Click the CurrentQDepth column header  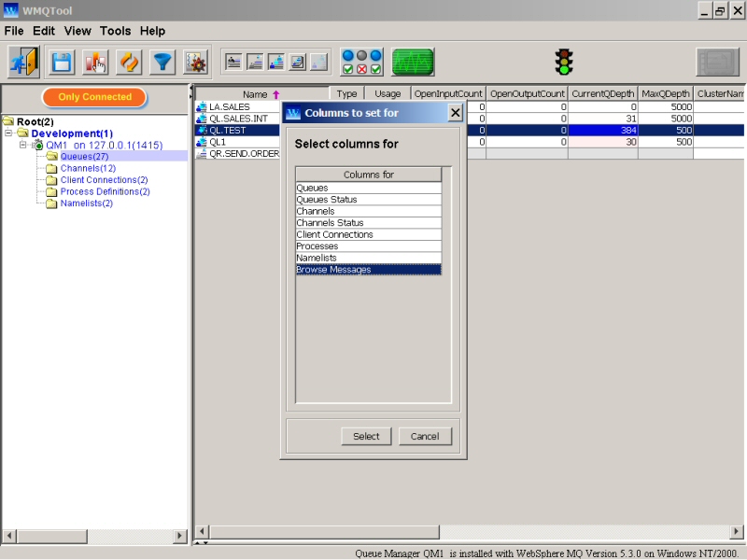coord(602,94)
